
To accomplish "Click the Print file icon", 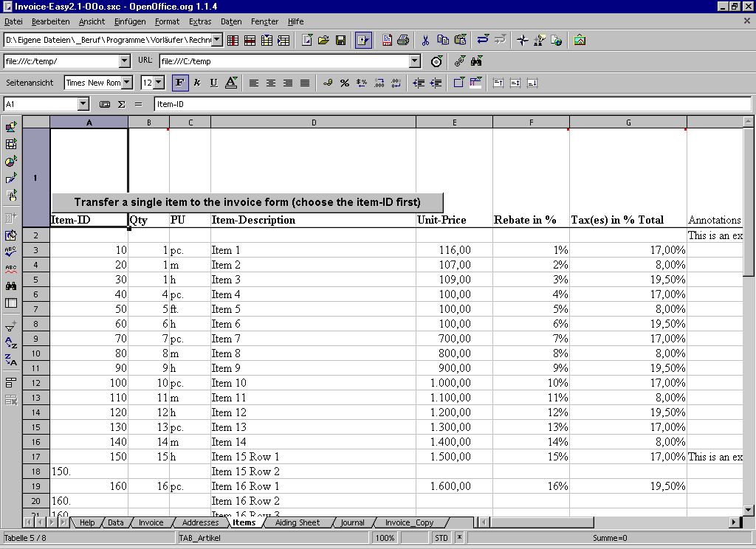I will click(x=403, y=40).
